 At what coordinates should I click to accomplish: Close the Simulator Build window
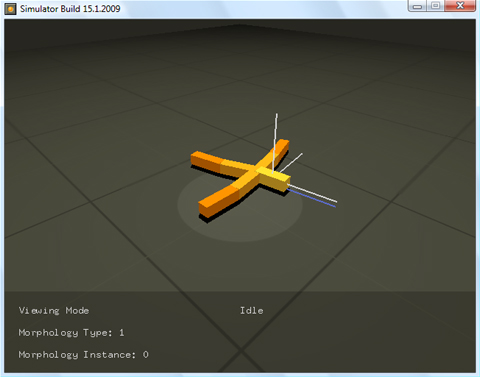[x=460, y=6]
